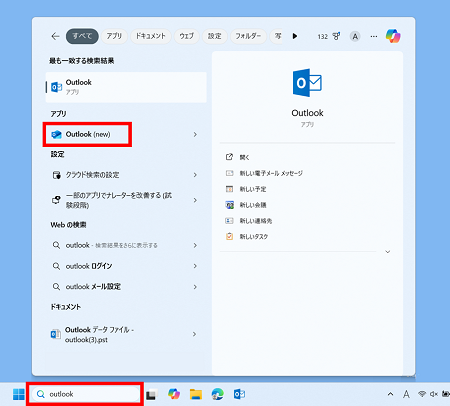Viewport: 450px width, 406px height.
Task: Switch to the ドキュメント filter tab
Action: (x=151, y=36)
